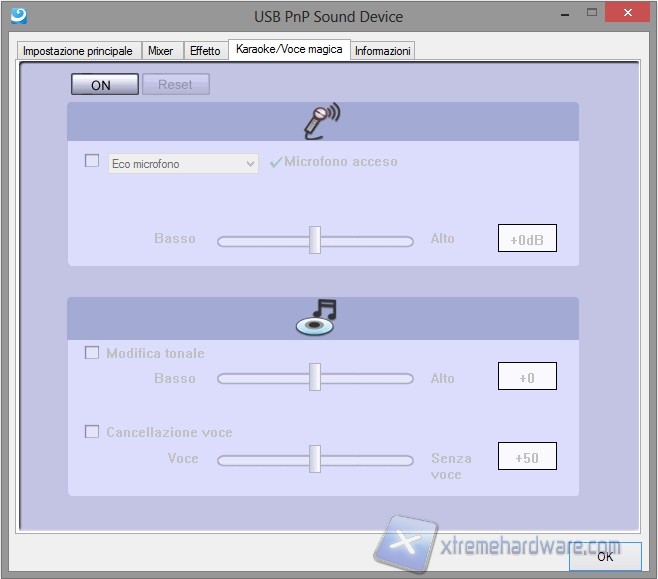This screenshot has height=579, width=658.
Task: Click the music disc icon in the header
Action: pos(317,317)
